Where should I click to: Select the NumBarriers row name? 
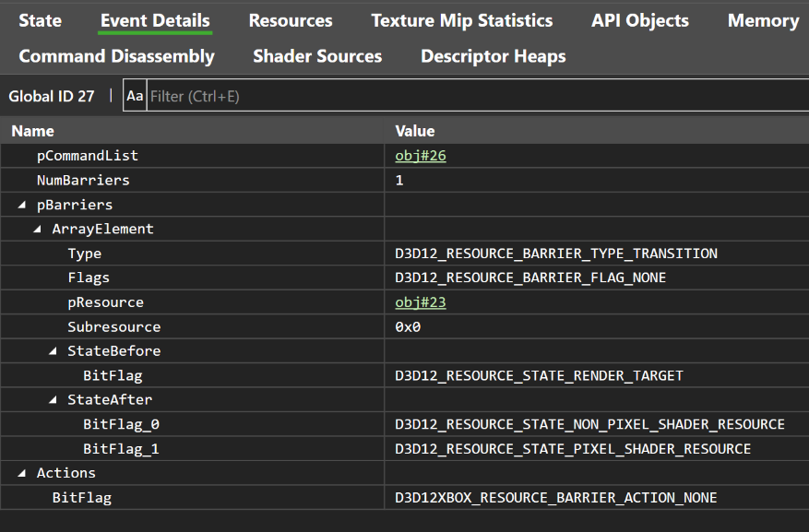(83, 181)
